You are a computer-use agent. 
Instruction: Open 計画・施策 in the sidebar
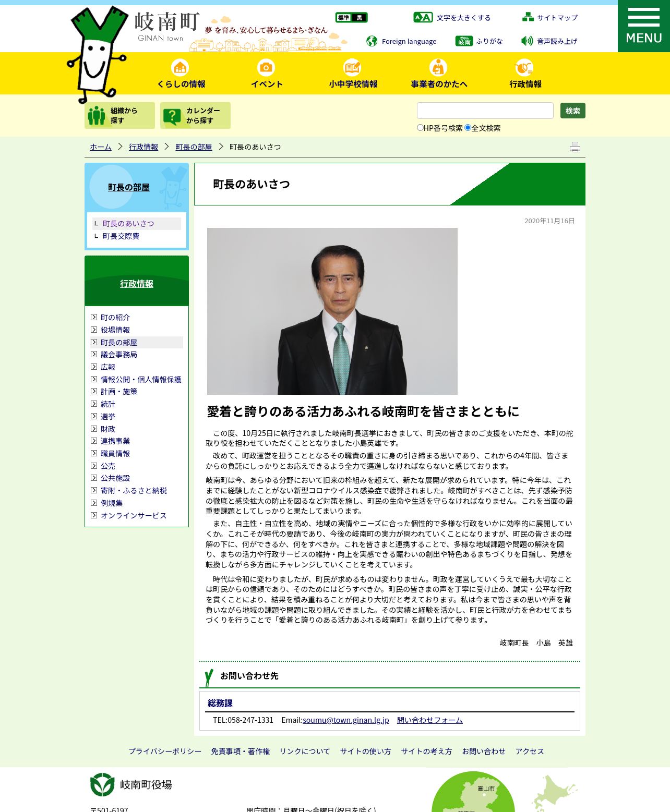[119, 391]
